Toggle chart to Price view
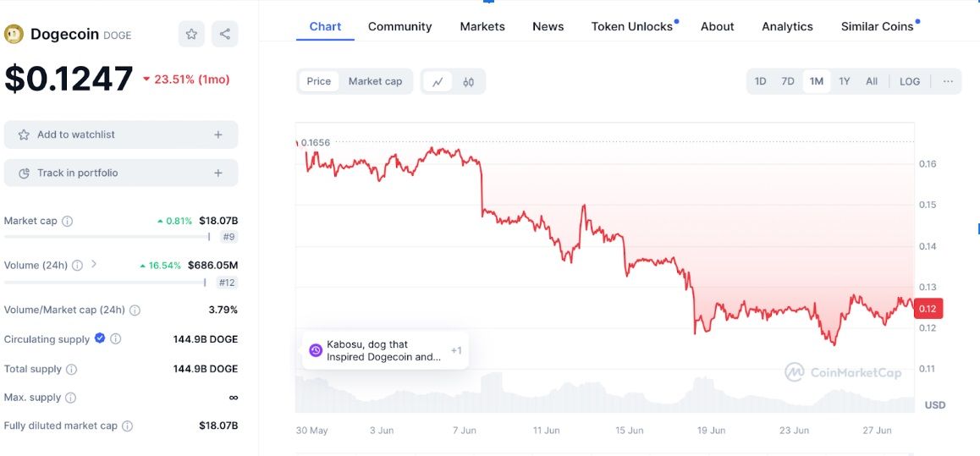The width and height of the screenshot is (980, 456). click(x=319, y=81)
